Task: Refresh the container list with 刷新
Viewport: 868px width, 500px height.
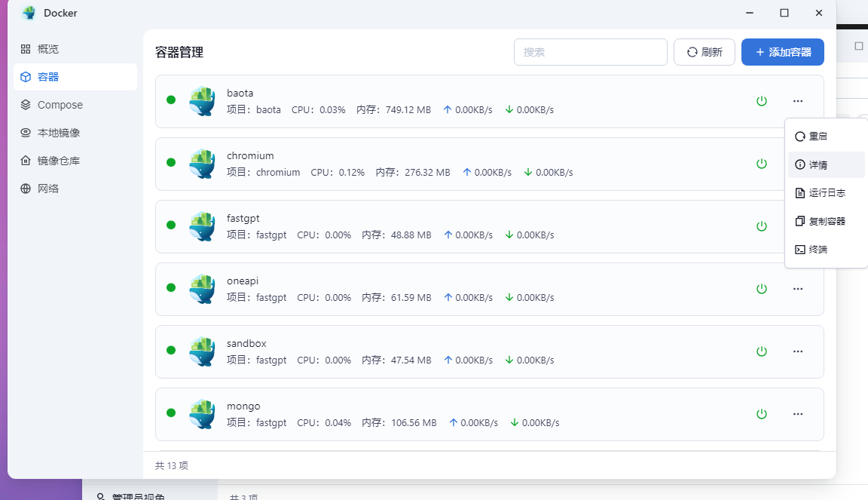Action: pos(704,52)
